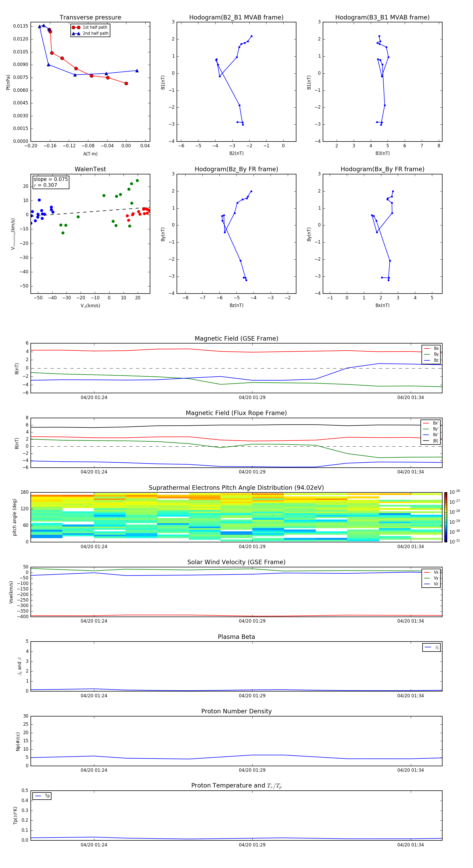473x868 pixels.
Task: Click the 'Bz' entry in GSE legend
Action: pyautogui.click(x=431, y=360)
